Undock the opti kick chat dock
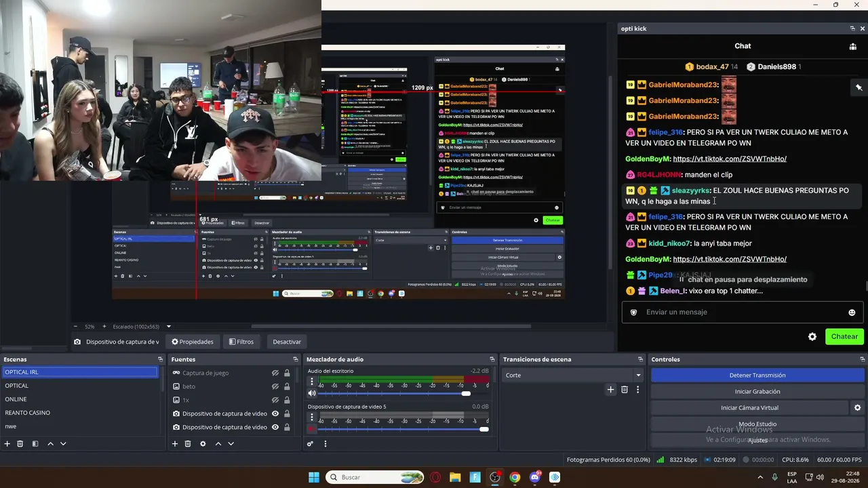The image size is (868, 488). pos(852,28)
